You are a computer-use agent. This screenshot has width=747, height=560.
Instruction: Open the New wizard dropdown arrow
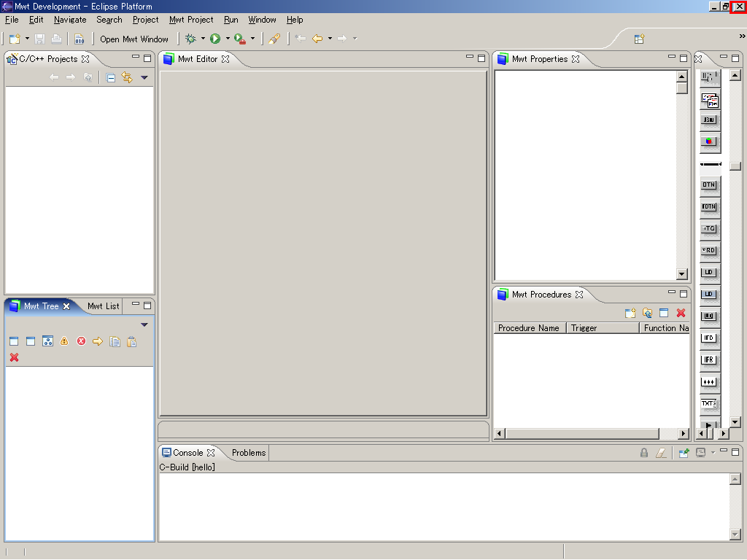click(27, 39)
